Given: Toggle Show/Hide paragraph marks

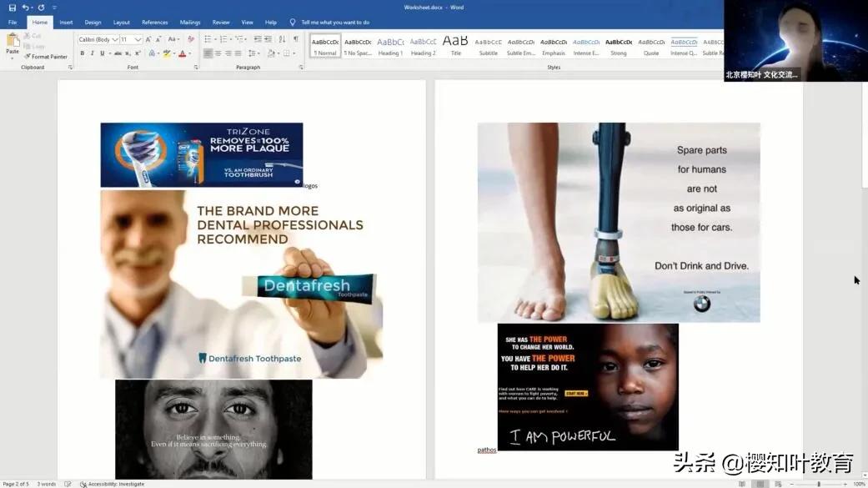Looking at the screenshot, I should 296,38.
